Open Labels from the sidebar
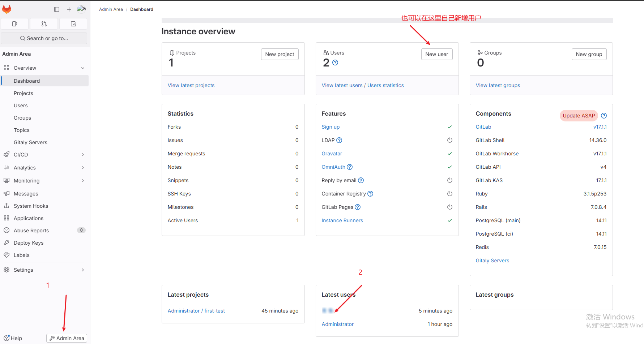This screenshot has width=644, height=344. click(x=21, y=255)
